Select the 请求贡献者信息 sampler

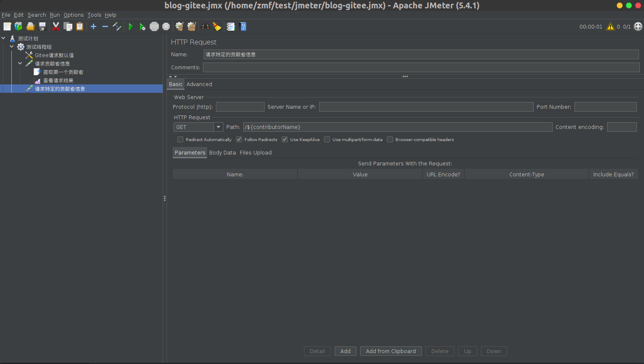[52, 63]
